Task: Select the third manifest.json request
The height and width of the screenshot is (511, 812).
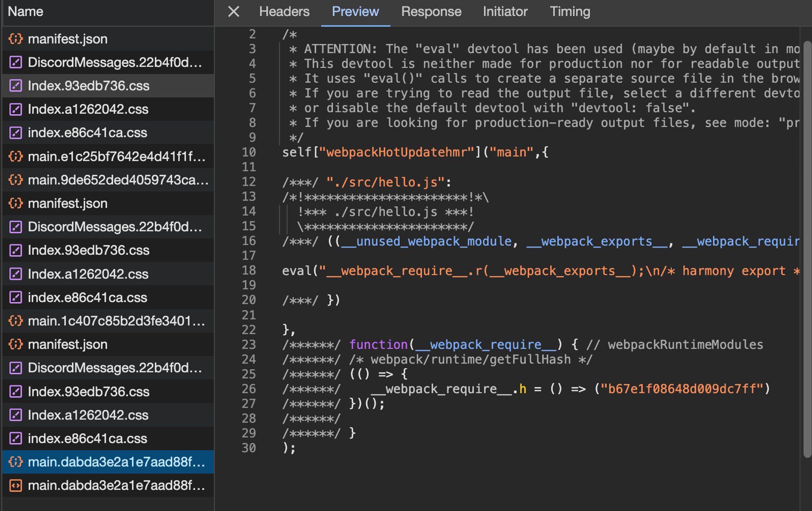Action: click(x=68, y=344)
